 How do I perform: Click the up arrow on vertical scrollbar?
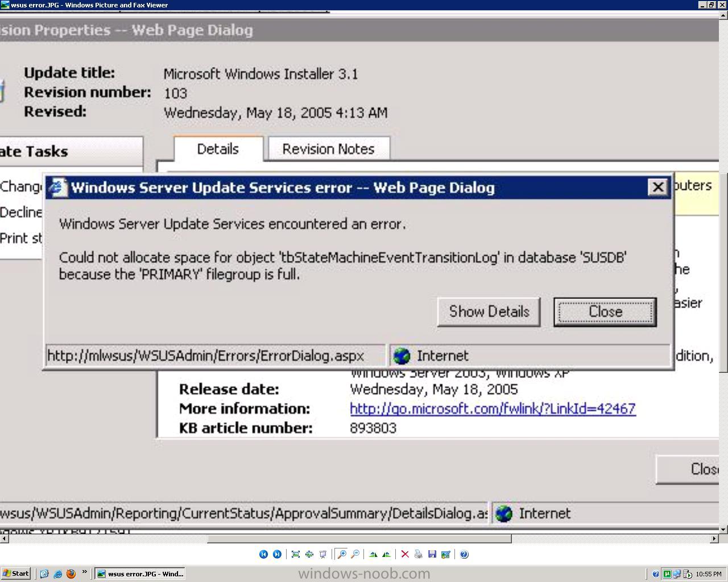(723, 15)
